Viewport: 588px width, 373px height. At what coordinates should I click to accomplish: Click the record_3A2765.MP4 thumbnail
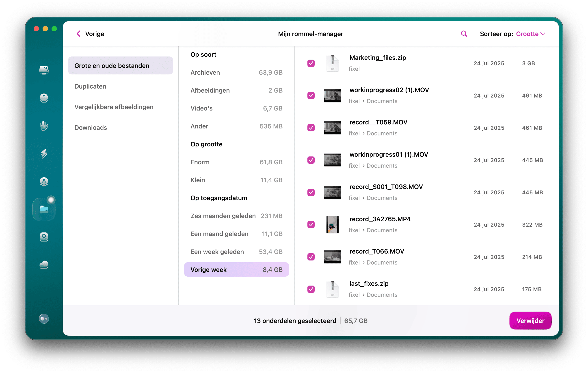pos(332,224)
